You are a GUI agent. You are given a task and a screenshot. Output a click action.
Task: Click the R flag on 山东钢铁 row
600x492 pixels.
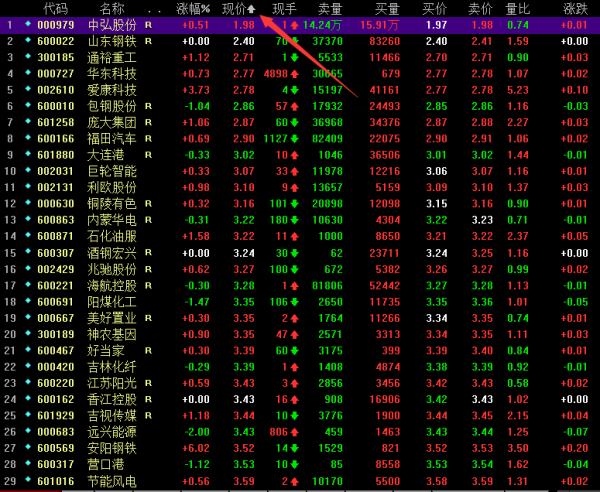148,41
